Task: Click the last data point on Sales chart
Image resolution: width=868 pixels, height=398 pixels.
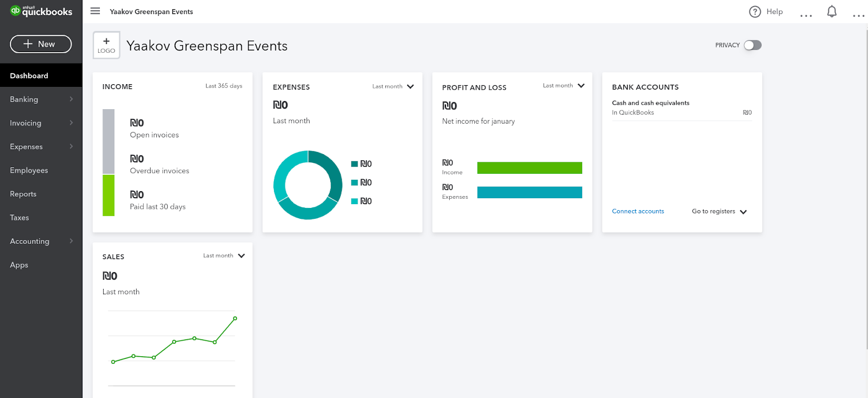Action: click(235, 318)
